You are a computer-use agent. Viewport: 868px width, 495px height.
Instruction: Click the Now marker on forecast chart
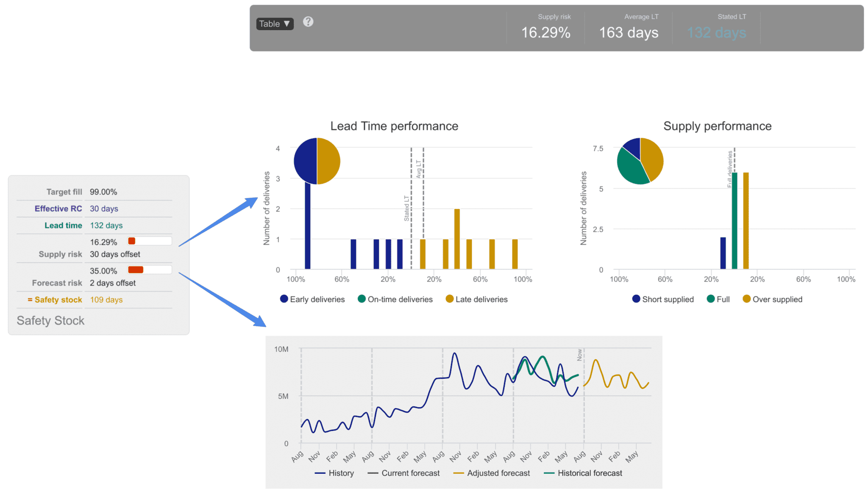click(579, 355)
